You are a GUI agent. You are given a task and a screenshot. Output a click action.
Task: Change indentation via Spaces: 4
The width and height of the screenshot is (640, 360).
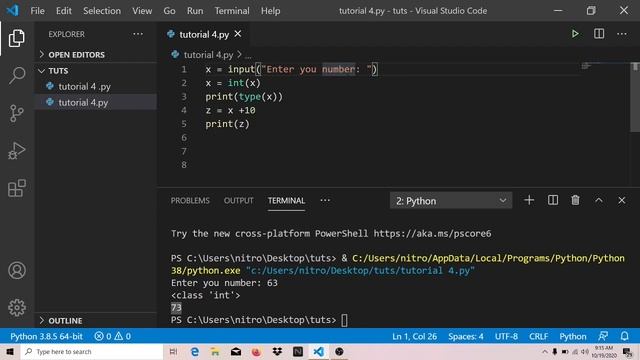(466, 336)
